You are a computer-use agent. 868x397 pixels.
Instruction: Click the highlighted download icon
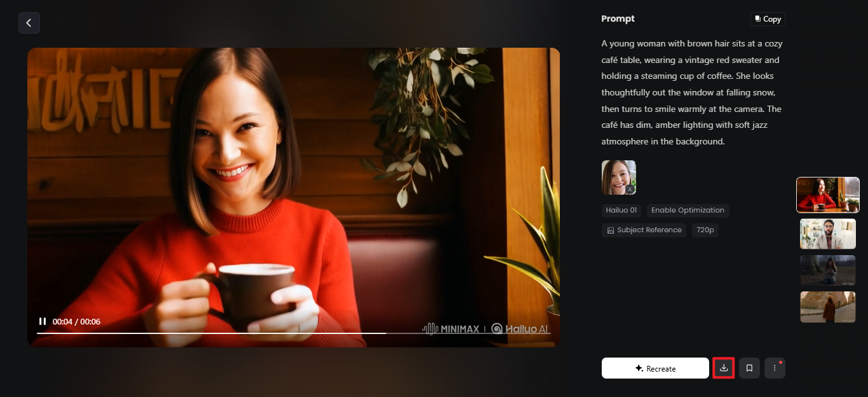pos(724,368)
